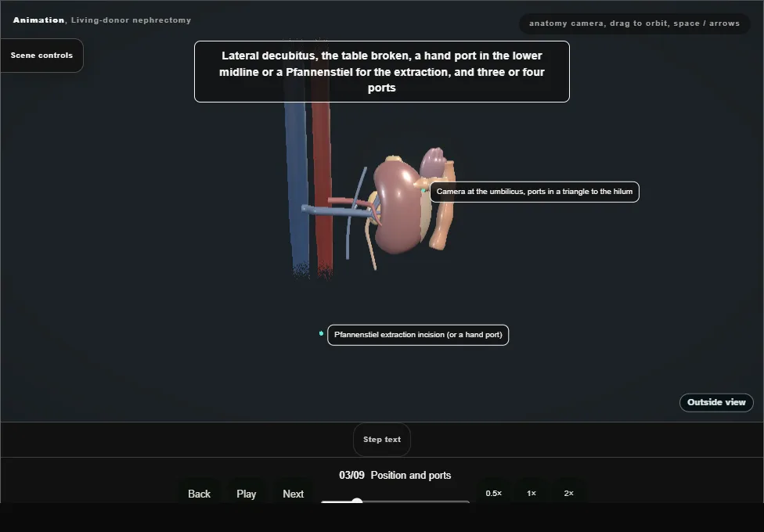Switch to Outside view
The width and height of the screenshot is (764, 532).
pyautogui.click(x=716, y=402)
